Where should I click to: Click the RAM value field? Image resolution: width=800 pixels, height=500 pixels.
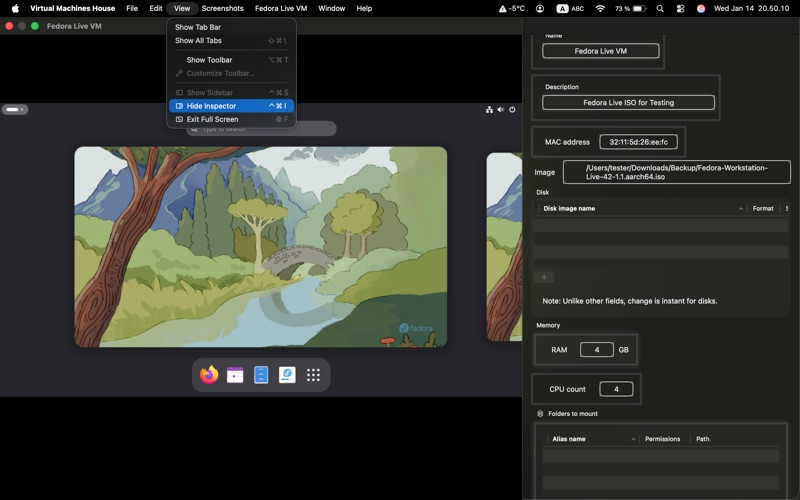[596, 349]
